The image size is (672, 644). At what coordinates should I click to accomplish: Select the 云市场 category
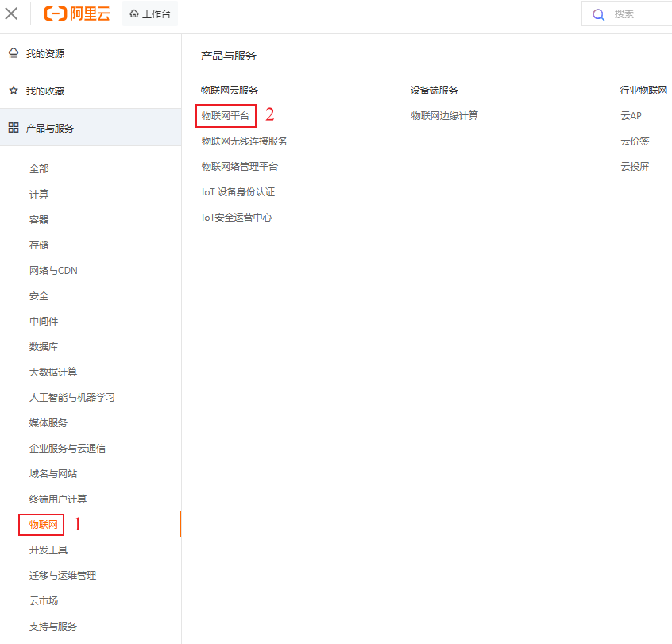pyautogui.click(x=43, y=600)
